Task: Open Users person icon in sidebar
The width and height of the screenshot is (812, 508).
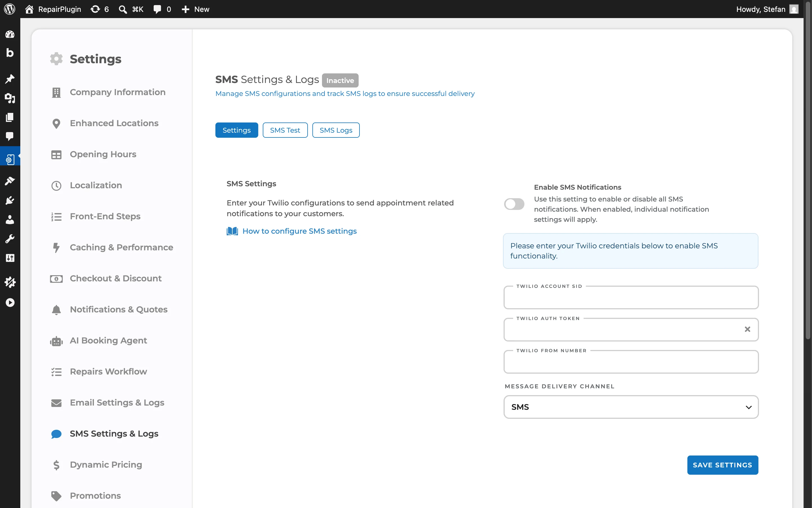Action: tap(10, 219)
